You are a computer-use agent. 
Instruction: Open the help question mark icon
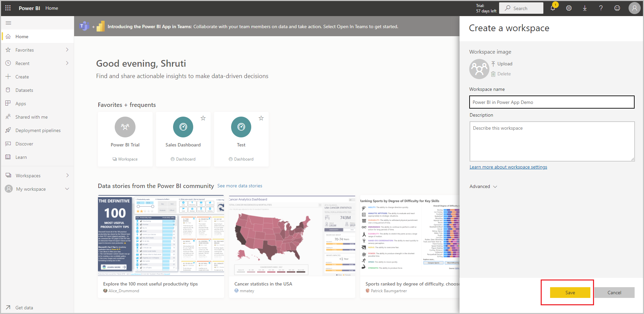[x=601, y=8]
